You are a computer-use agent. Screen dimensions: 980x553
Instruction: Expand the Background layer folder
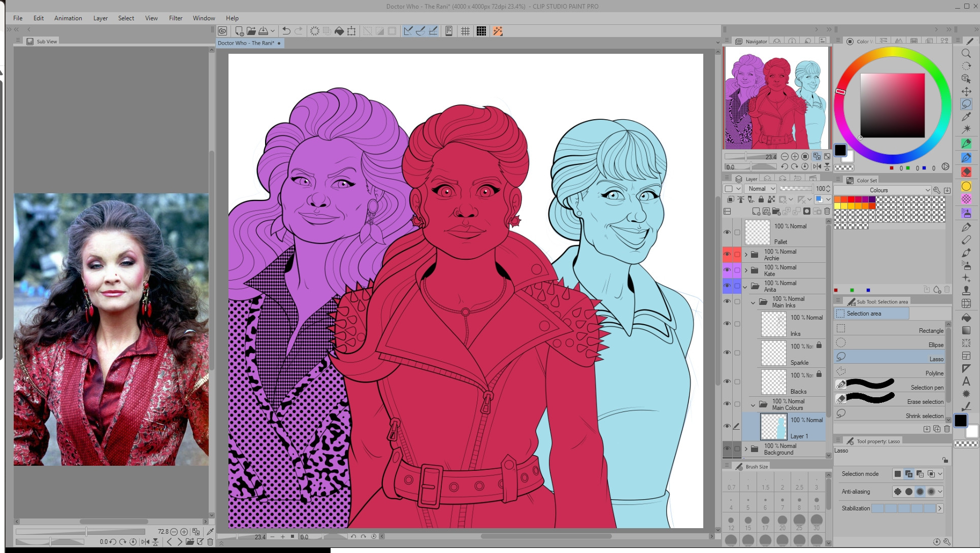[746, 449]
